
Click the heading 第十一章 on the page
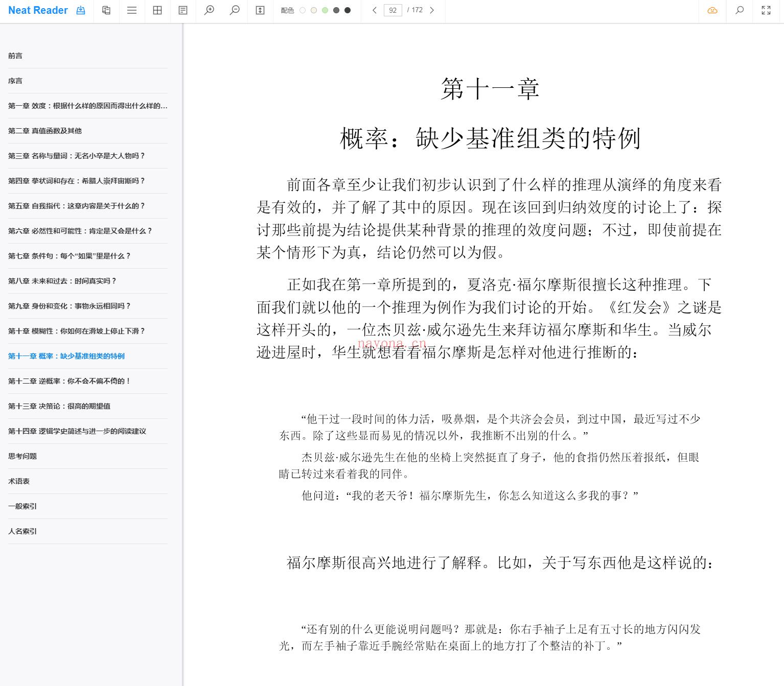[490, 89]
